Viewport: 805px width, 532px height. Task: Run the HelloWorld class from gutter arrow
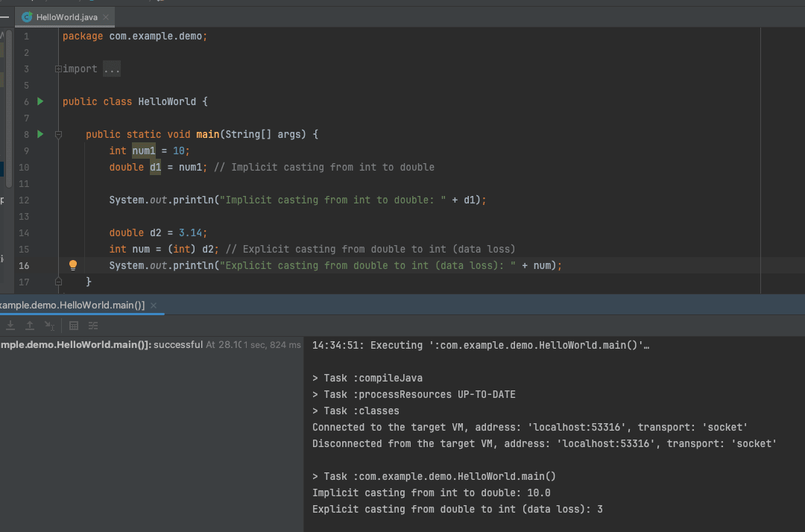coord(40,101)
